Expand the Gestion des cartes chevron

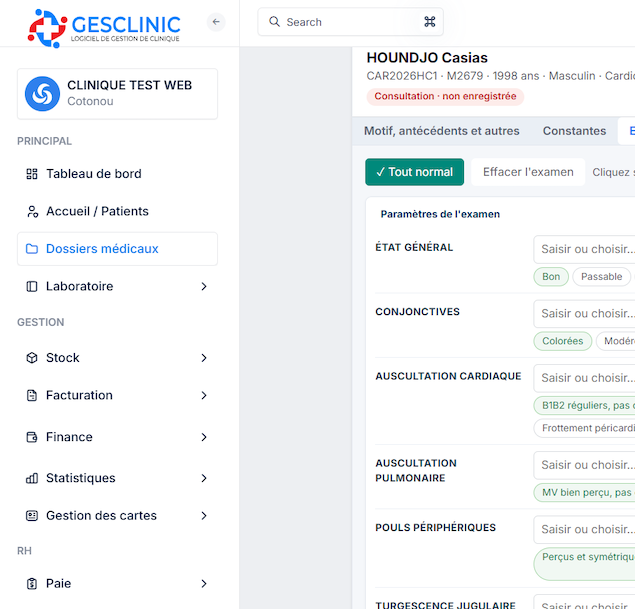(204, 515)
